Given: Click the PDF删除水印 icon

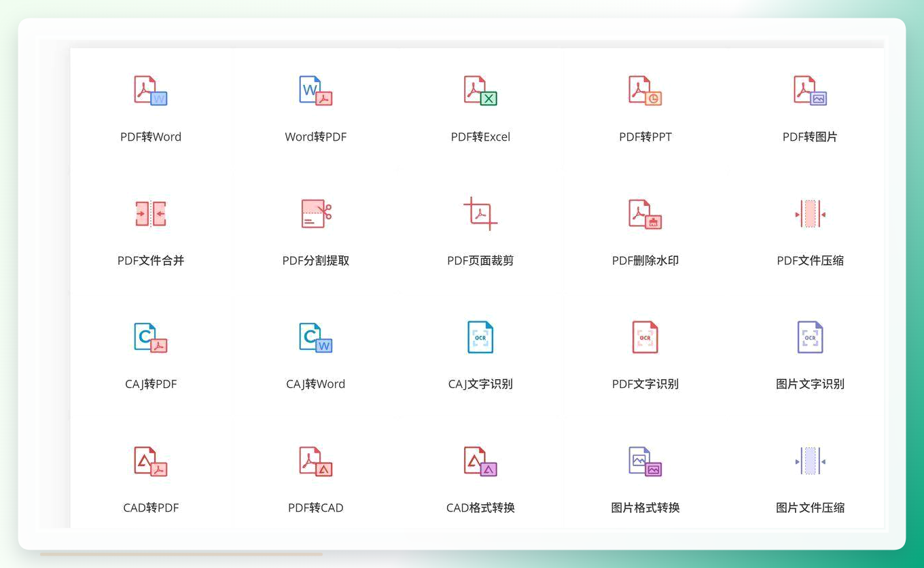Looking at the screenshot, I should point(645,214).
